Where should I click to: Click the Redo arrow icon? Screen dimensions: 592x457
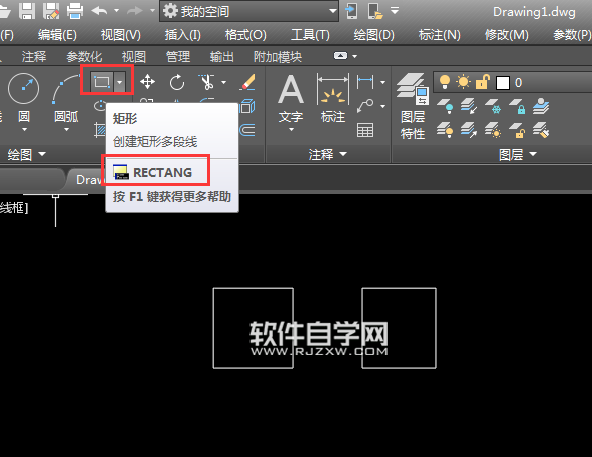135,11
